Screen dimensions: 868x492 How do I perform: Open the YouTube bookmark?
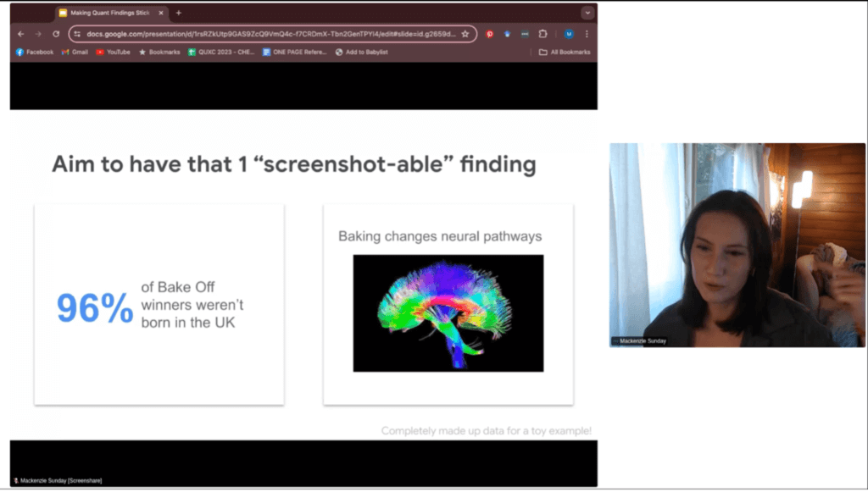tap(113, 52)
